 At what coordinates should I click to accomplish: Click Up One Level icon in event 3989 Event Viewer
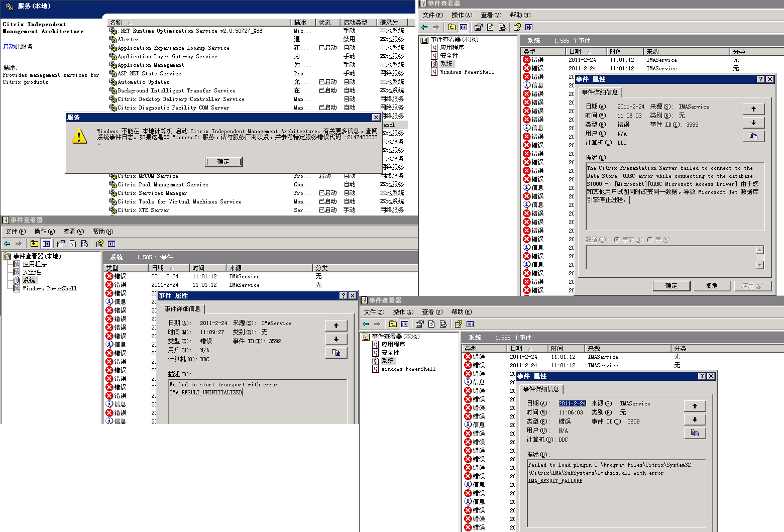pyautogui.click(x=452, y=27)
